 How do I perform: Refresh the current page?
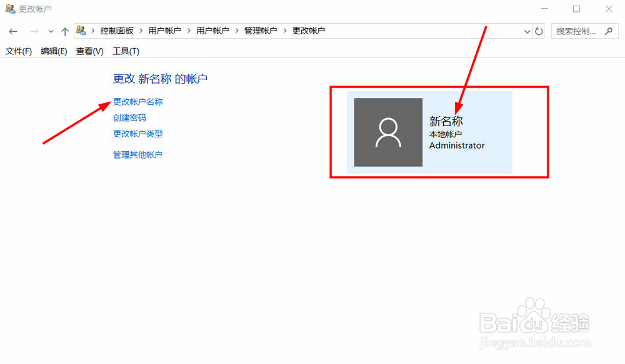pos(539,31)
